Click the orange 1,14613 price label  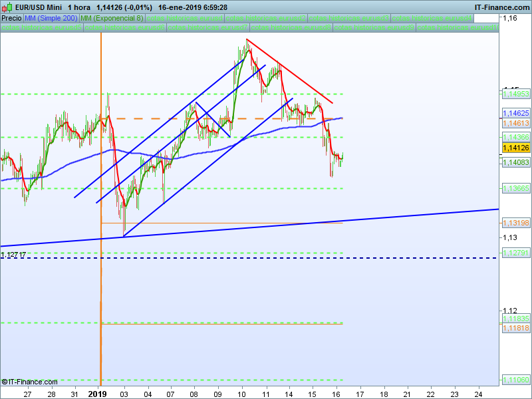[516, 123]
